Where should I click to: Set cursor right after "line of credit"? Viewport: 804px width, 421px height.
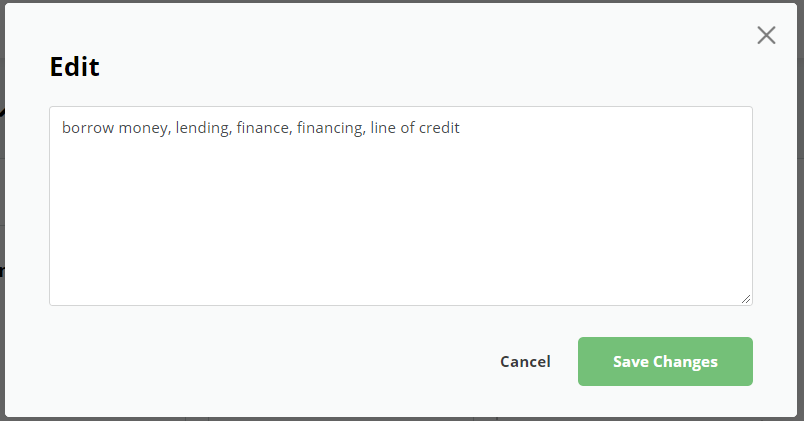461,128
